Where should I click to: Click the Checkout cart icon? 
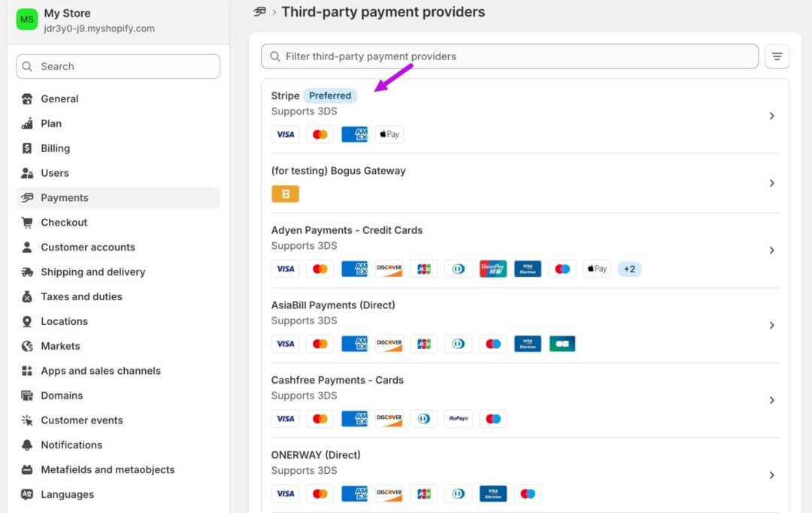[x=27, y=223]
